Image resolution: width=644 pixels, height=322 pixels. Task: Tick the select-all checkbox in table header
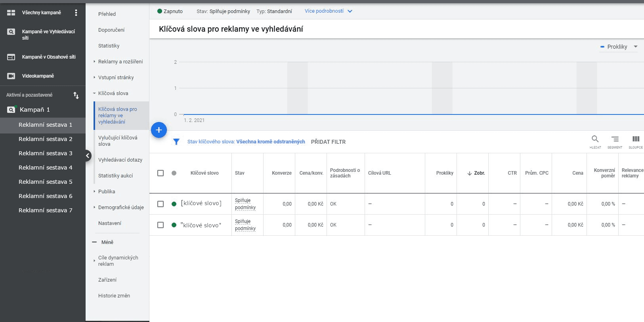pos(161,173)
